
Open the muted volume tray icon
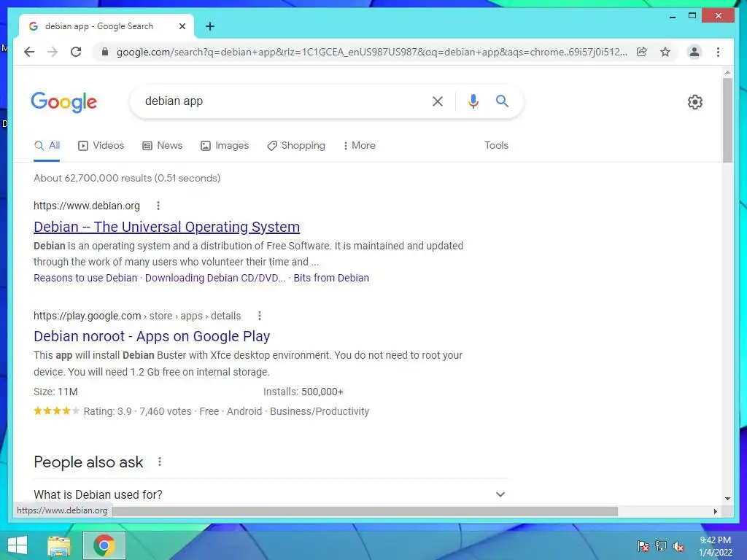678,546
